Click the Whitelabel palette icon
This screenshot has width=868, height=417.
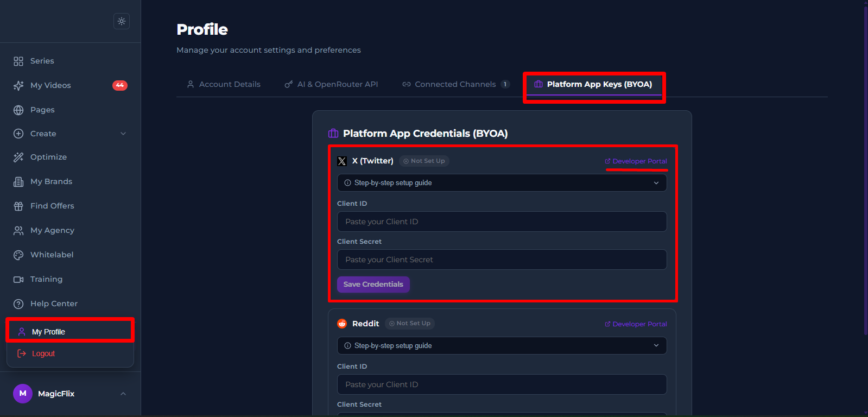[18, 255]
